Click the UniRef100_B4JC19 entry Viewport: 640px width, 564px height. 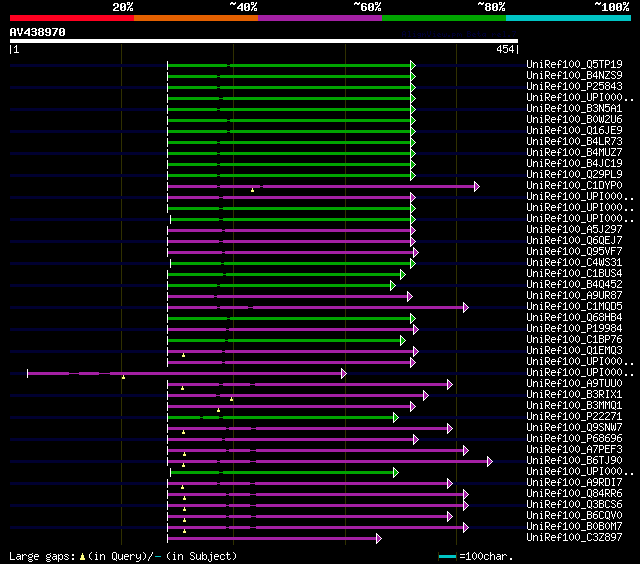tap(574, 164)
